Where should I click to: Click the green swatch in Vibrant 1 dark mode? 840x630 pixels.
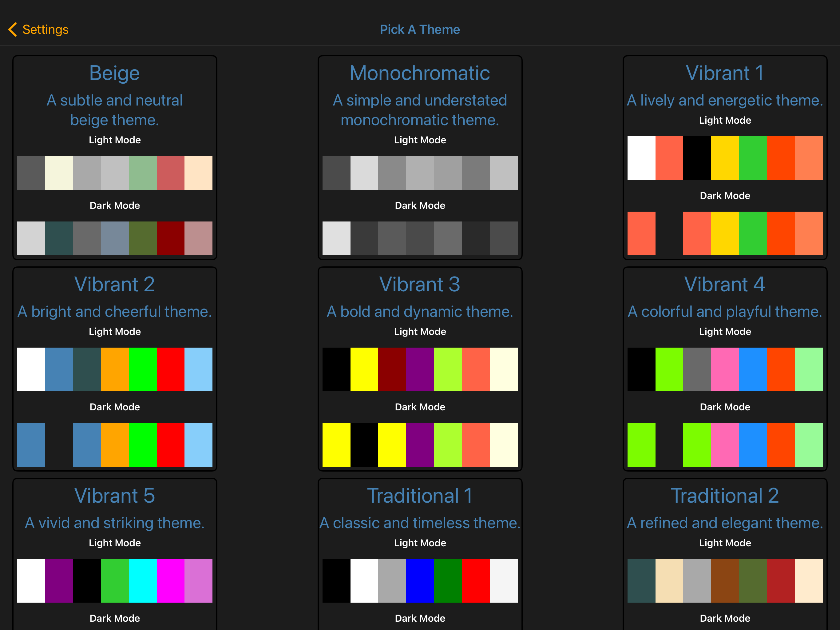753,233
